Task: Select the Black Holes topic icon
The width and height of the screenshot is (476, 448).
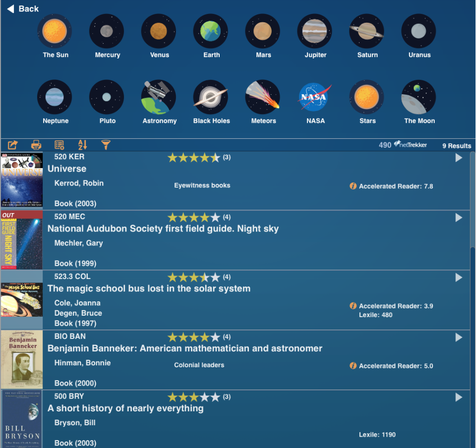Action: point(211,97)
